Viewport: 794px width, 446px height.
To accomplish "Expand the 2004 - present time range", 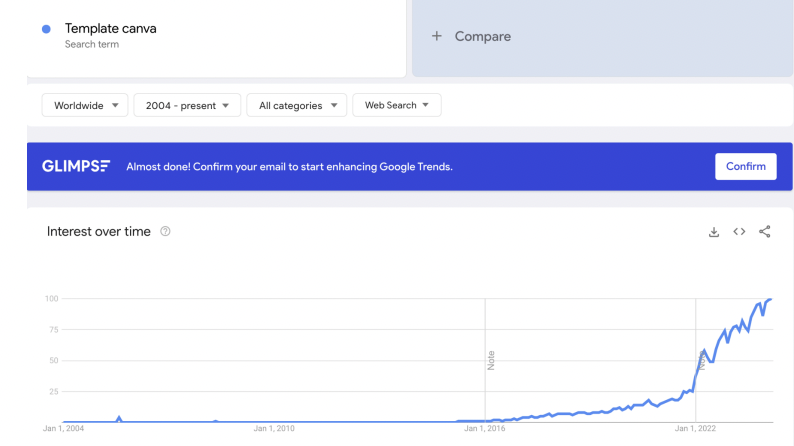I will tap(187, 105).
